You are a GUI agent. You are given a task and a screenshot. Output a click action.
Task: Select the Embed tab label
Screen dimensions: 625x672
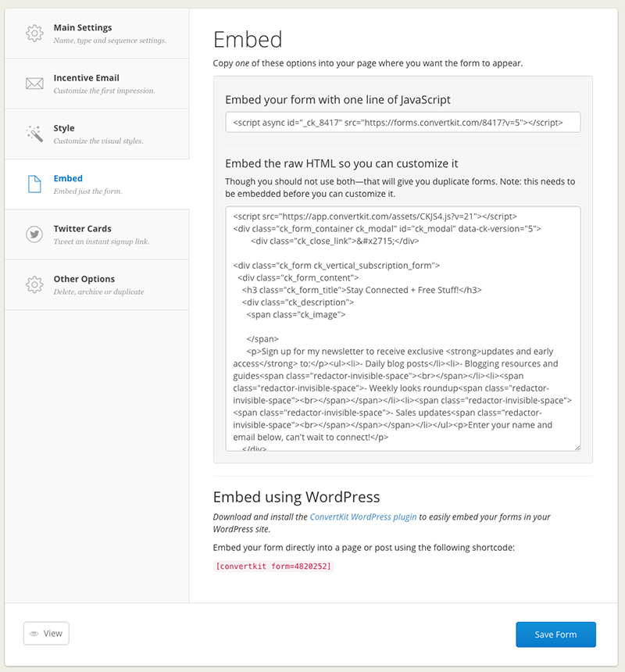pos(68,178)
